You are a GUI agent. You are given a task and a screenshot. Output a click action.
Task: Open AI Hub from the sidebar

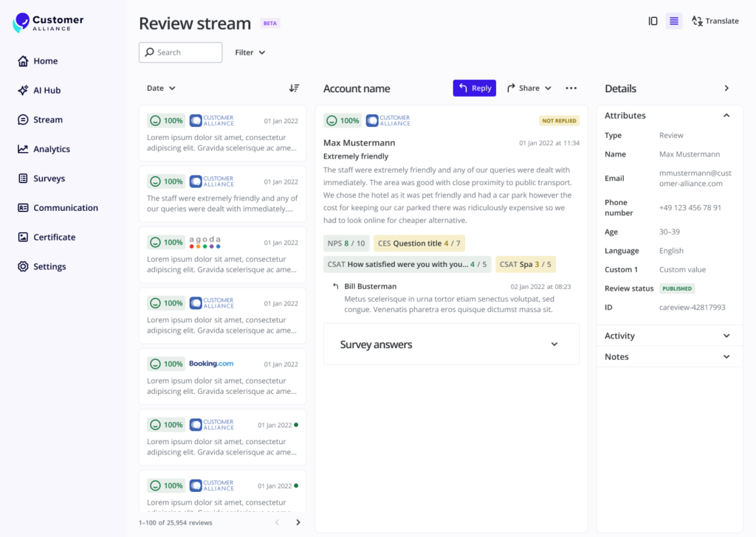47,90
